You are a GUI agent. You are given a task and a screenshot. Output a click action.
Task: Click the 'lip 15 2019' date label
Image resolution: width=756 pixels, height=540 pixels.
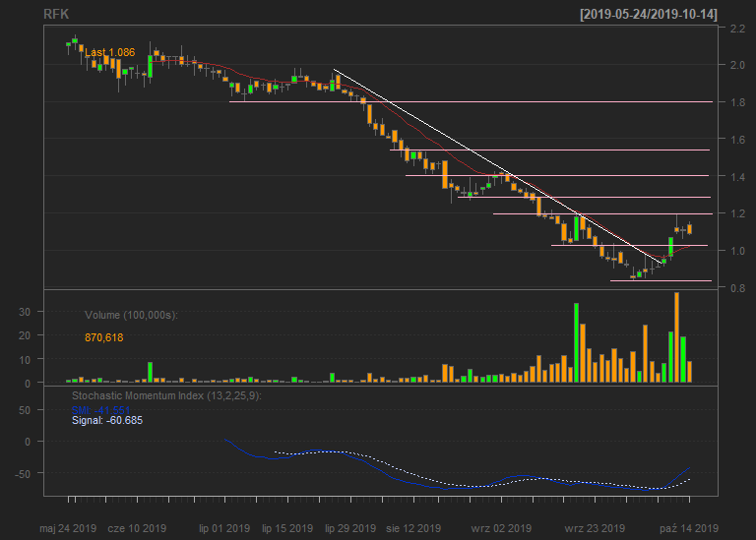[287, 528]
